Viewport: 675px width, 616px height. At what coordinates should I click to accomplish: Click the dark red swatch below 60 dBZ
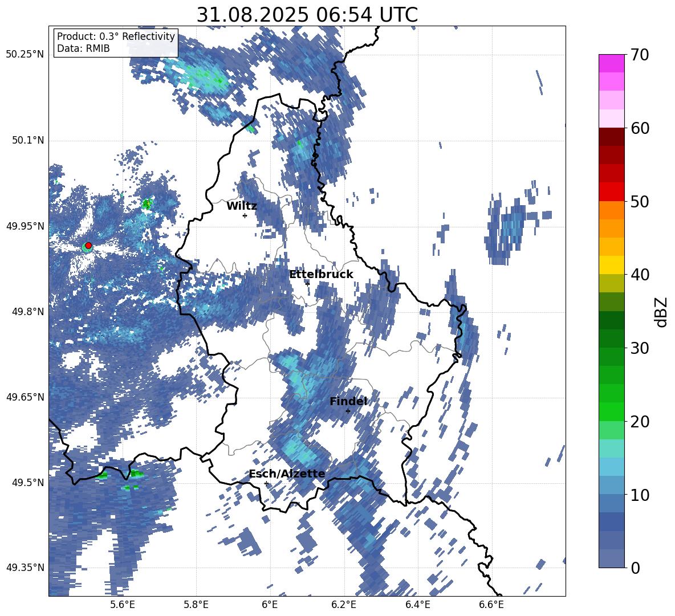[611, 137]
